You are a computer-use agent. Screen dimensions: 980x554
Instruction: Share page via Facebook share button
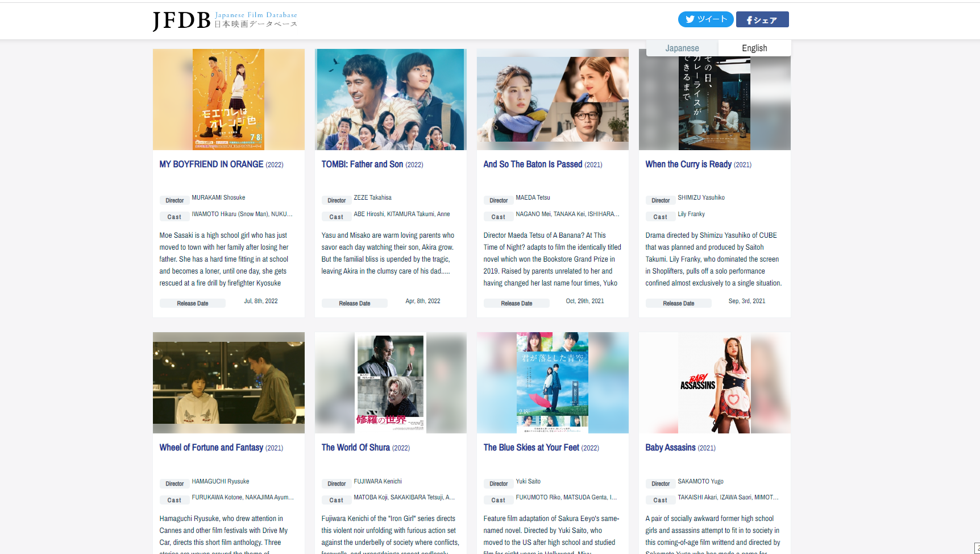762,19
